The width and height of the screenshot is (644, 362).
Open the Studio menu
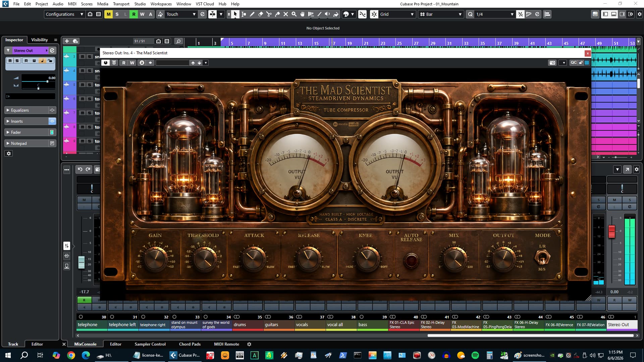(140, 4)
